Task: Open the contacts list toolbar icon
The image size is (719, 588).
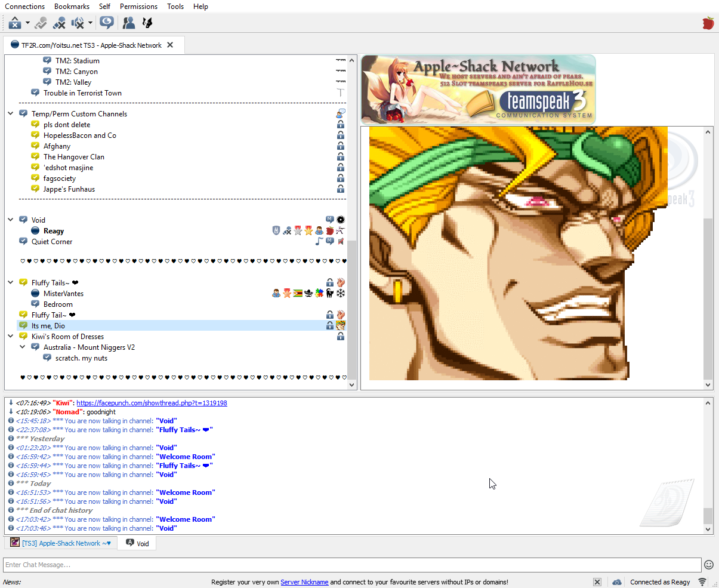Action: [128, 23]
